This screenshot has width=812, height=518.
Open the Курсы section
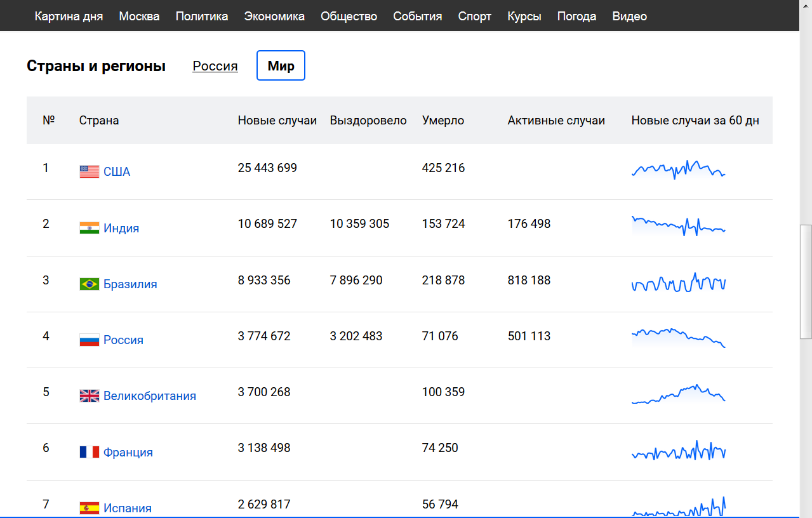(524, 17)
